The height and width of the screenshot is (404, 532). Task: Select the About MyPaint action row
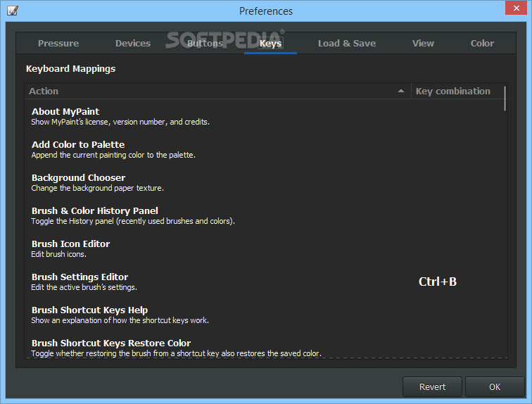(266, 116)
